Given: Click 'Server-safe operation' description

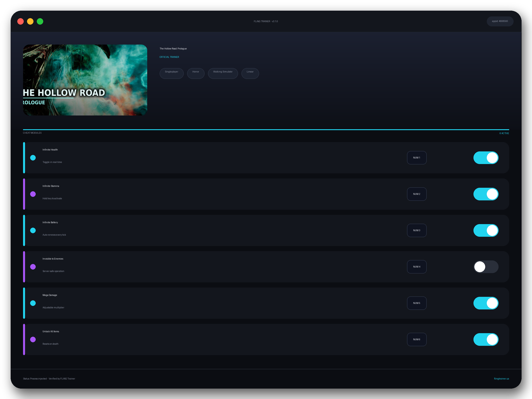Looking at the screenshot, I should [x=53, y=271].
